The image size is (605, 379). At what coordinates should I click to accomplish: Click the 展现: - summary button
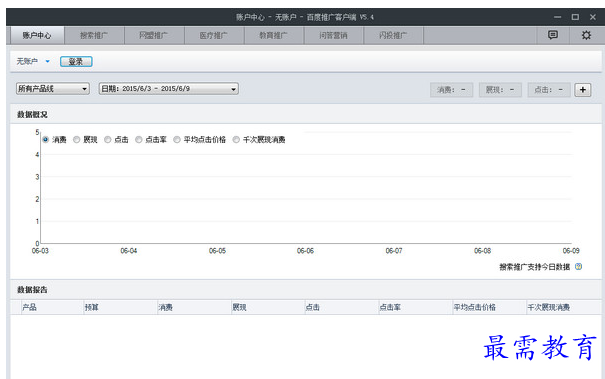(x=500, y=90)
